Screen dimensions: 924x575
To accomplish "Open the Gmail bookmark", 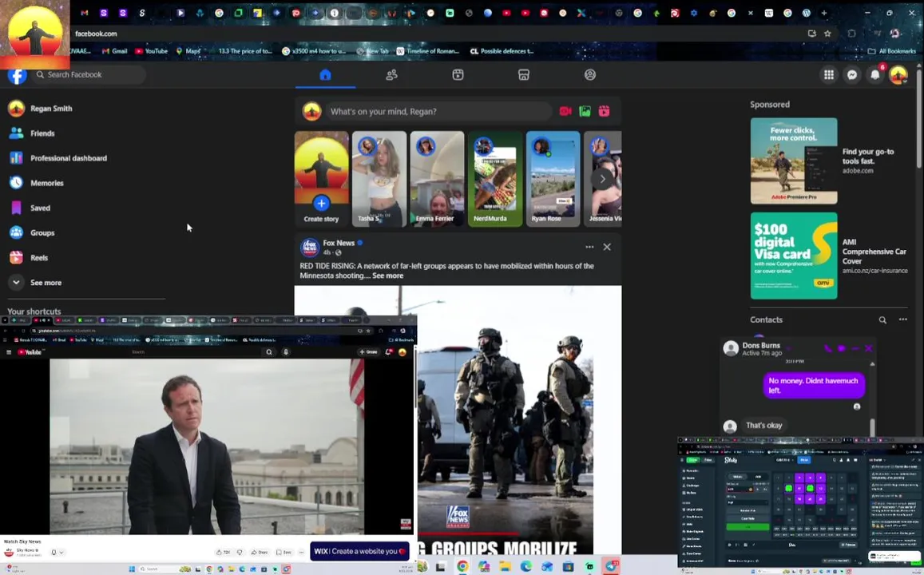I will click(114, 51).
